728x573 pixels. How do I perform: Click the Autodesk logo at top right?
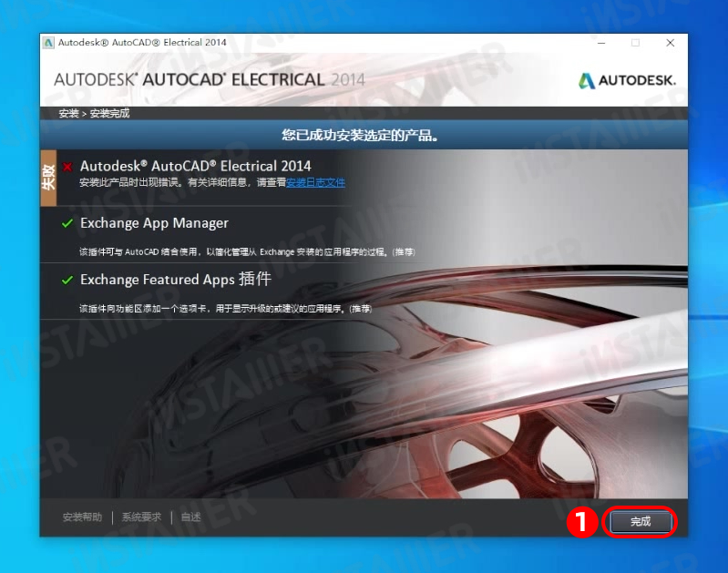point(627,80)
